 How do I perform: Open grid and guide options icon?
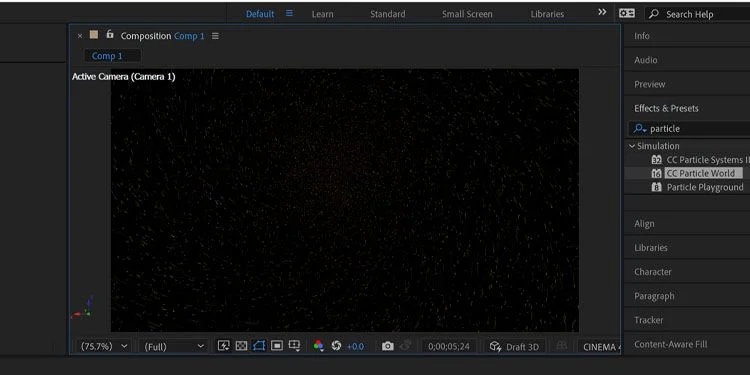[x=295, y=346]
